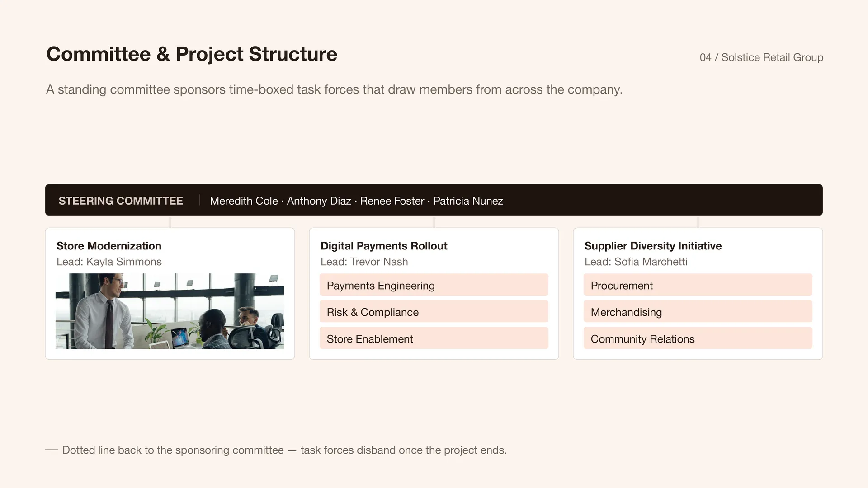
Task: Select the Payments Engineering chip
Action: pos(434,285)
